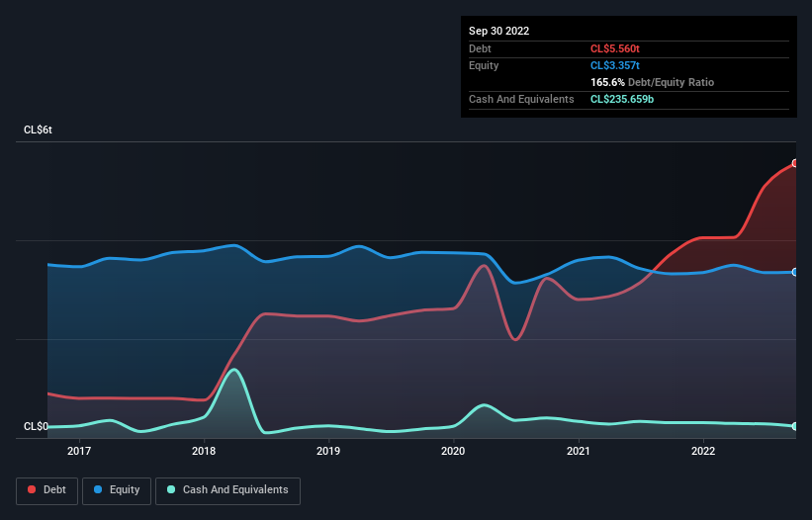Click the 2018 x-axis label
This screenshot has height=520, width=812.
point(204,451)
